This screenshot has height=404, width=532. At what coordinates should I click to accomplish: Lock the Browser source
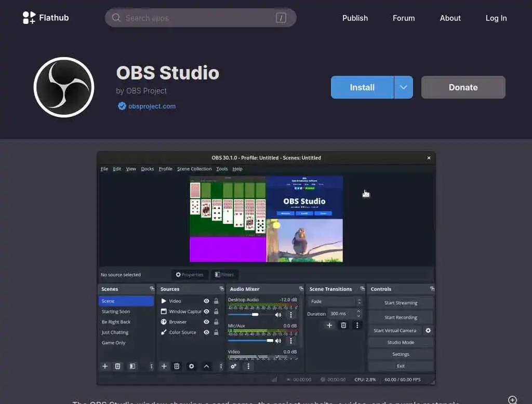(x=216, y=322)
